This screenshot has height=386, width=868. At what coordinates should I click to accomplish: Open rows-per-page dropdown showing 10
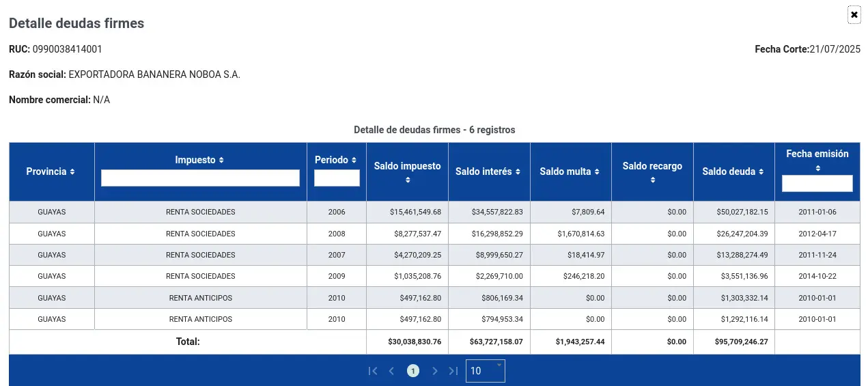[x=486, y=371]
